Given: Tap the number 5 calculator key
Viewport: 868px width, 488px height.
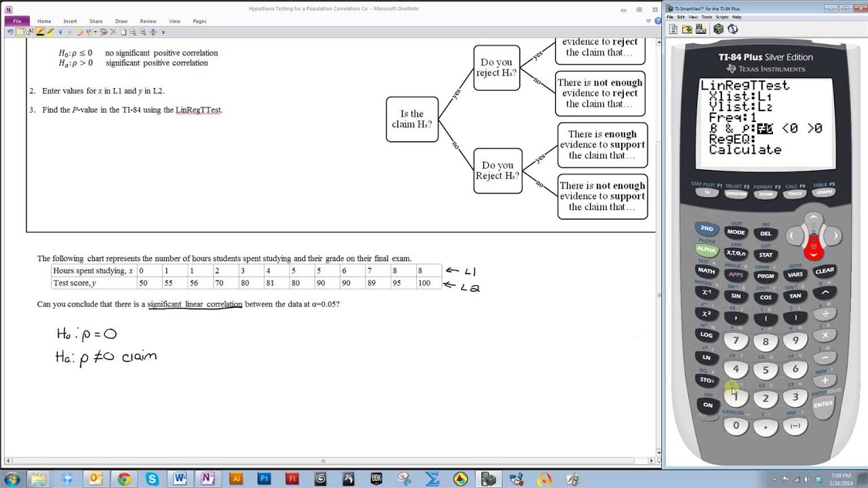Looking at the screenshot, I should click(x=766, y=370).
